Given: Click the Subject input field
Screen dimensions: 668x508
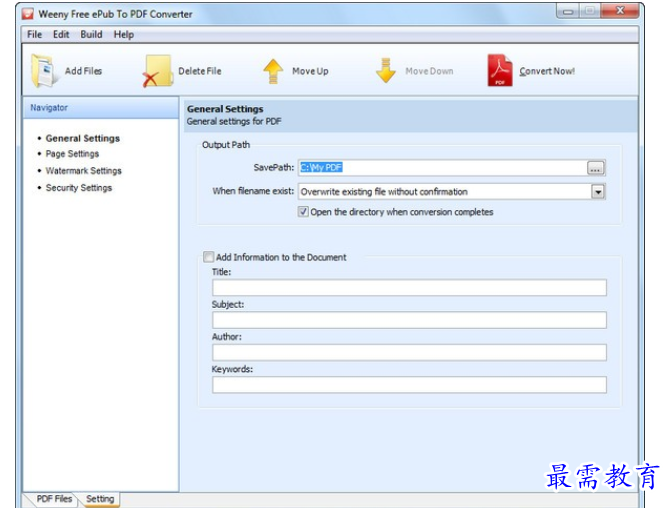Looking at the screenshot, I should point(409,320).
